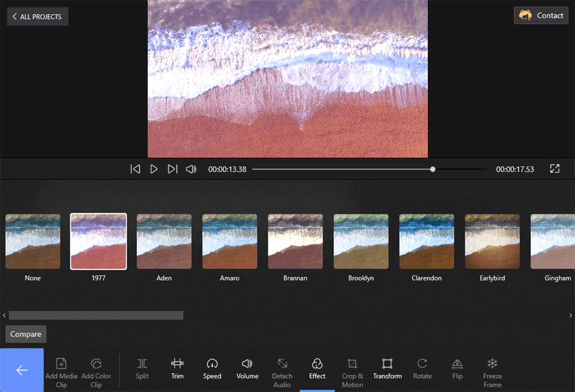Image resolution: width=575 pixels, height=392 pixels.
Task: Open the Transform tool
Action: [x=387, y=369]
